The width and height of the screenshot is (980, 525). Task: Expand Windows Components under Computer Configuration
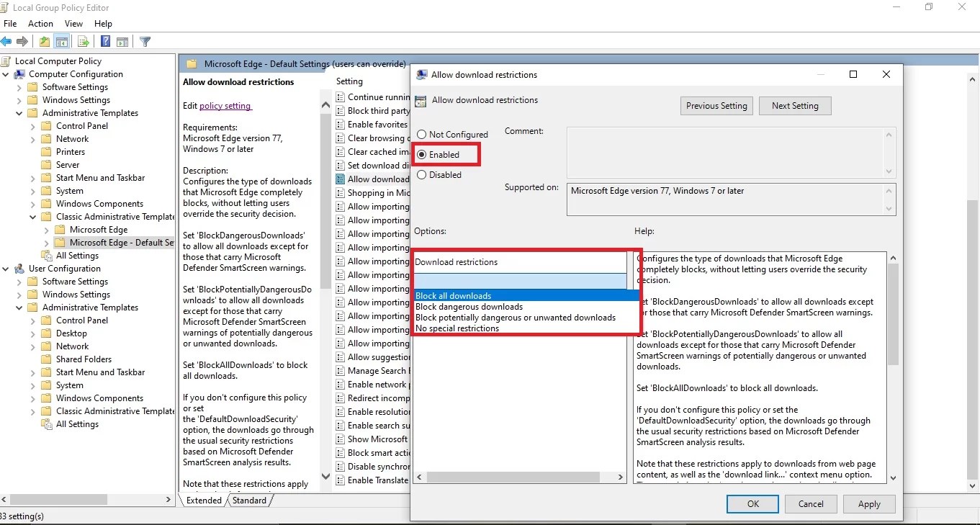click(33, 204)
